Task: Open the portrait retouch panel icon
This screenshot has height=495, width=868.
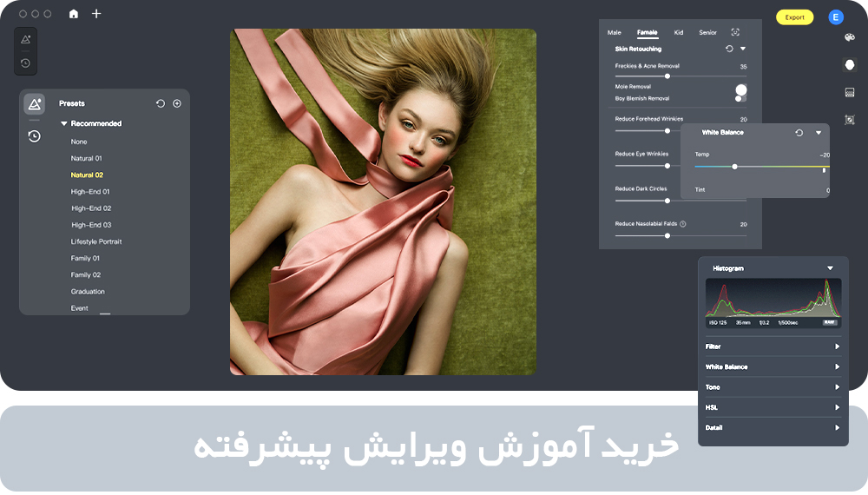Action: (x=850, y=65)
